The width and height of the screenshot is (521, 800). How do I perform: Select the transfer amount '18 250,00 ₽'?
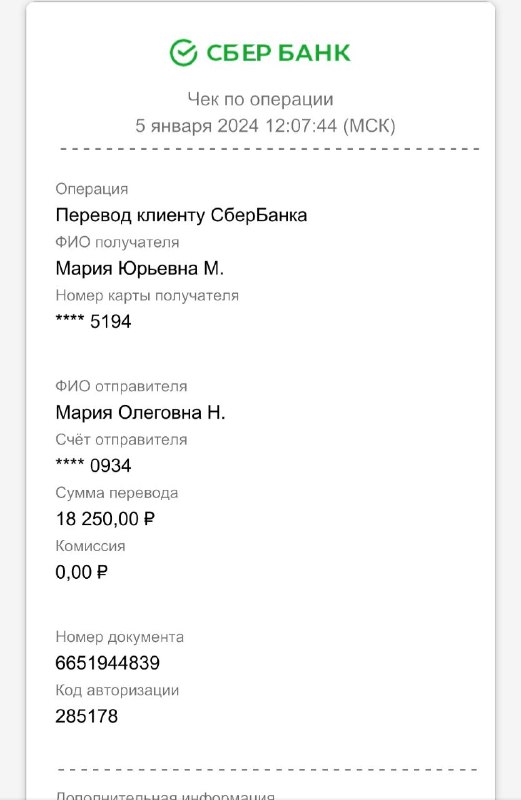click(x=105, y=519)
